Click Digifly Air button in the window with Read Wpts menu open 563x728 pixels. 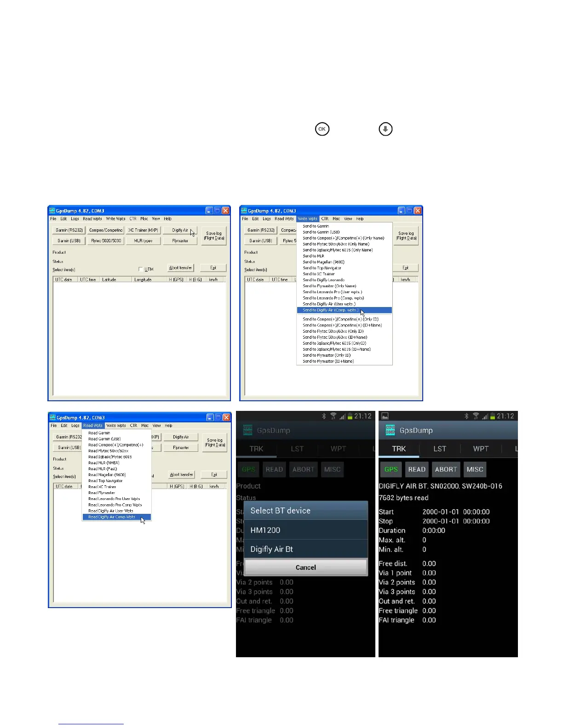181,437
